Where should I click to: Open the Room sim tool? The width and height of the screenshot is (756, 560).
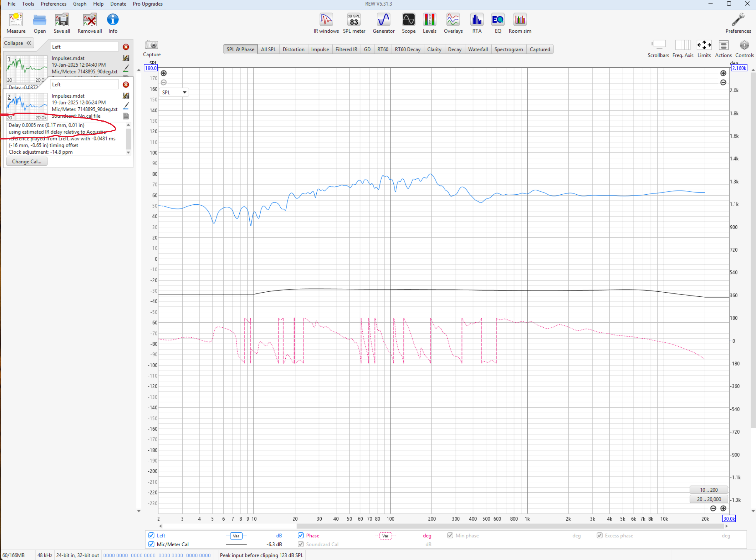(x=520, y=23)
